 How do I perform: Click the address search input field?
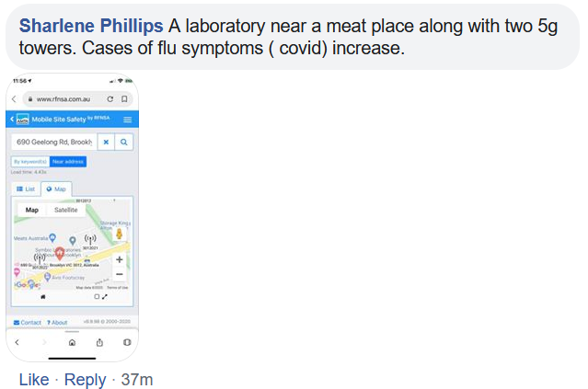click(x=52, y=142)
